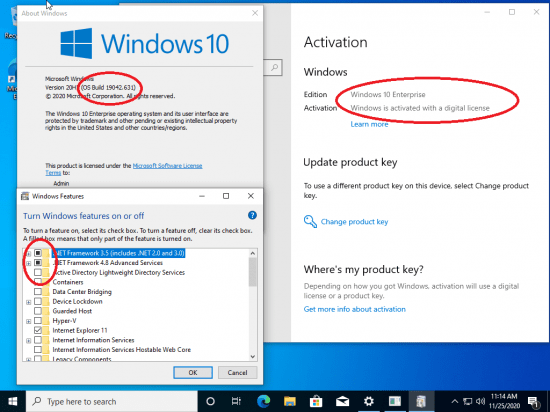Open Task View from the taskbar
550x412 pixels.
pyautogui.click(x=236, y=401)
